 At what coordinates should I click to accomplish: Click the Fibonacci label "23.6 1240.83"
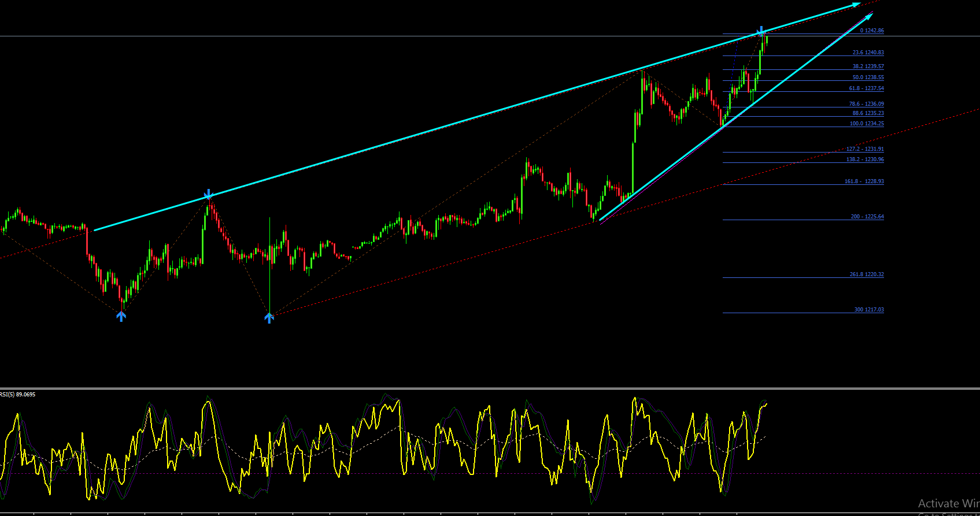pyautogui.click(x=868, y=53)
